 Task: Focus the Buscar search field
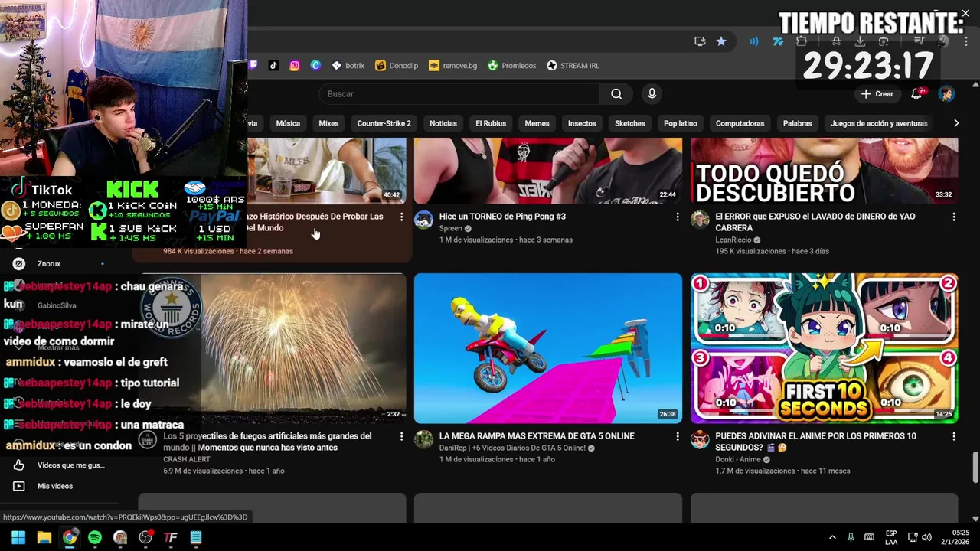[x=459, y=93]
